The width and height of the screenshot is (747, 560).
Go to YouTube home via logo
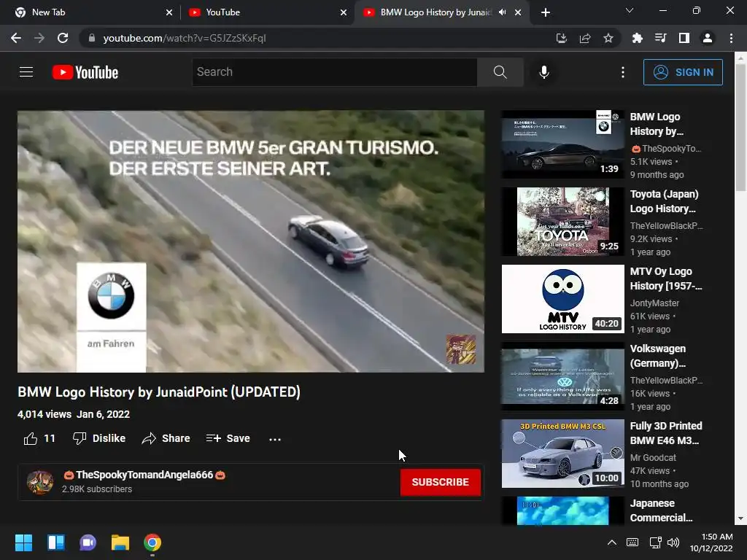click(85, 72)
